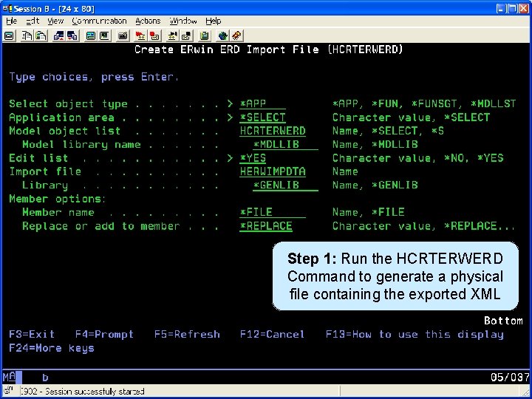Click the *MDLLIB model library field

[285, 145]
